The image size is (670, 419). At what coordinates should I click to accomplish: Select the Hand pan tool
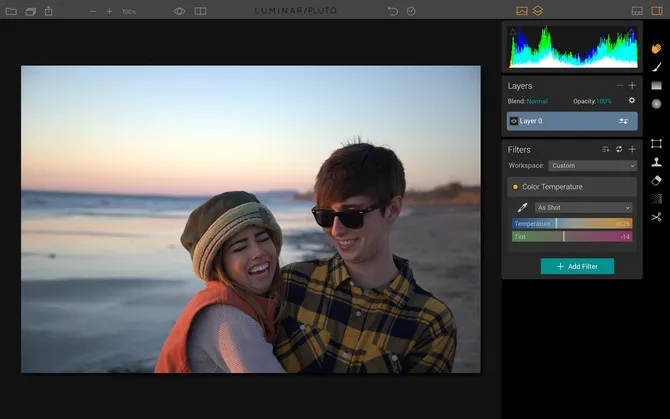tap(656, 48)
